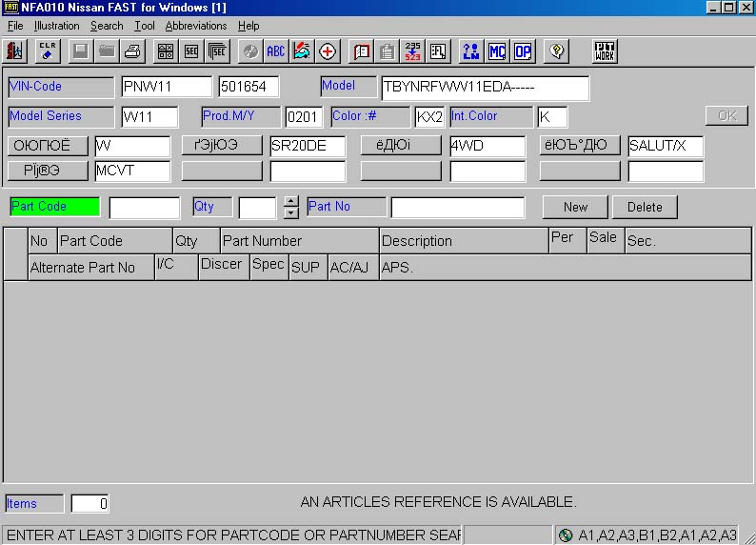Click the blue ABC abbreviations icon
Image resolution: width=756 pixels, height=545 pixels.
tap(276, 51)
